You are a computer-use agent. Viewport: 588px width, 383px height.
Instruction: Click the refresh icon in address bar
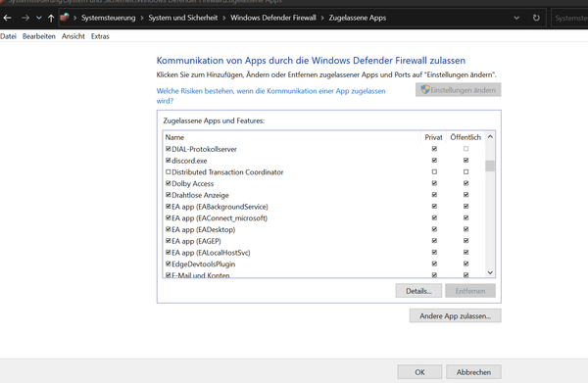536,18
